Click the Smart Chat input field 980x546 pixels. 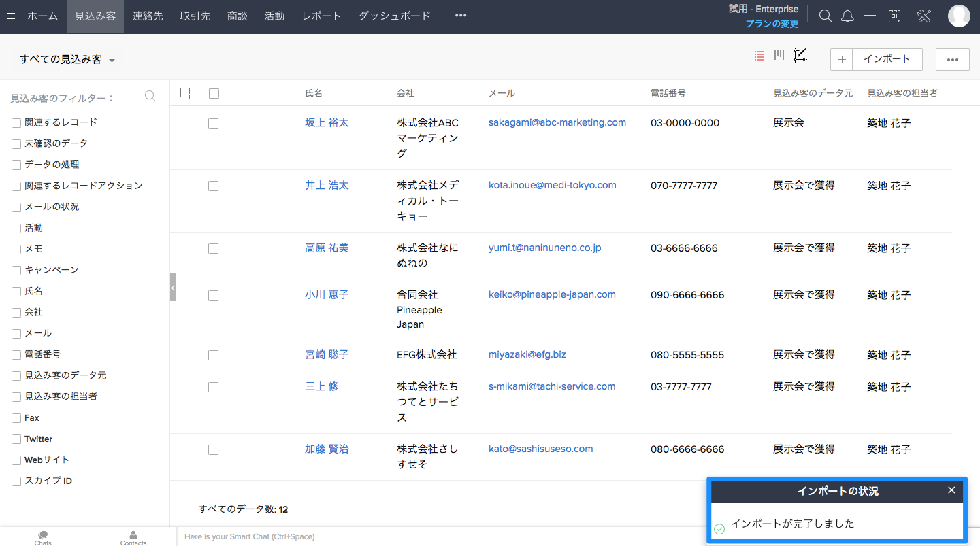tap(442, 536)
